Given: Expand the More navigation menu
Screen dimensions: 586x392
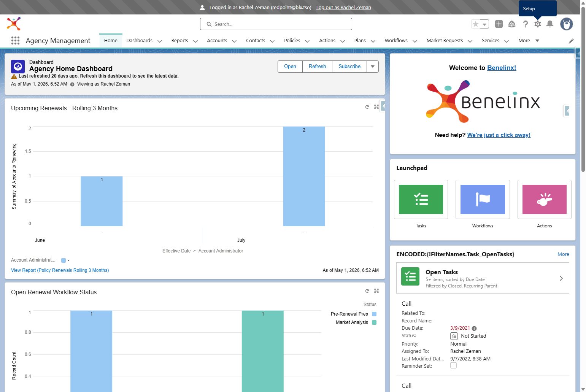Looking at the screenshot, I should pyautogui.click(x=529, y=41).
